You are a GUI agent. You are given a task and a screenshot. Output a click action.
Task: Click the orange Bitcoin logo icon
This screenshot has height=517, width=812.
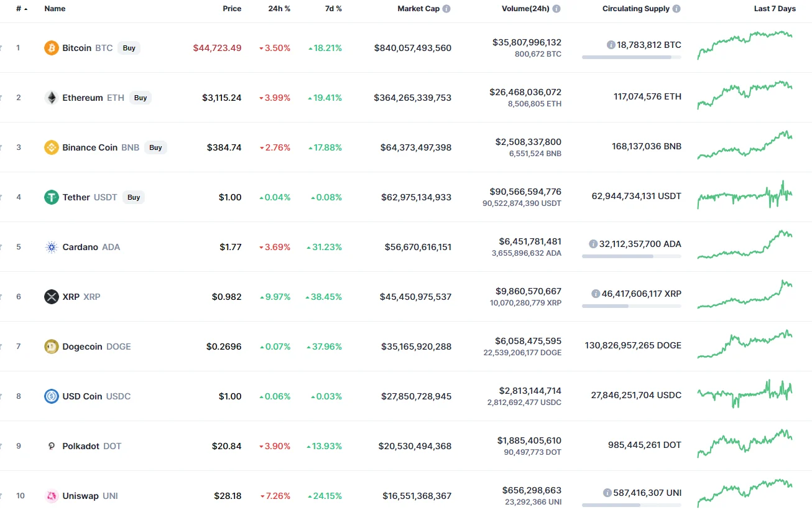(x=52, y=48)
